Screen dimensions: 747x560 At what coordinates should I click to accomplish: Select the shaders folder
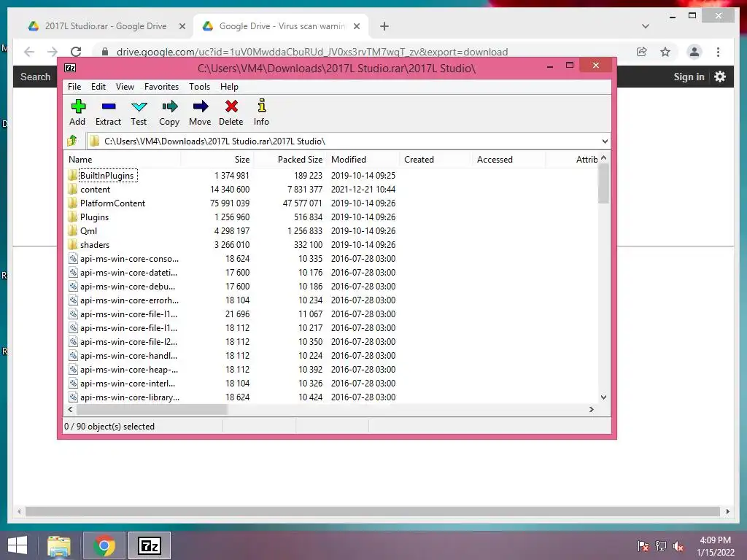tap(94, 244)
